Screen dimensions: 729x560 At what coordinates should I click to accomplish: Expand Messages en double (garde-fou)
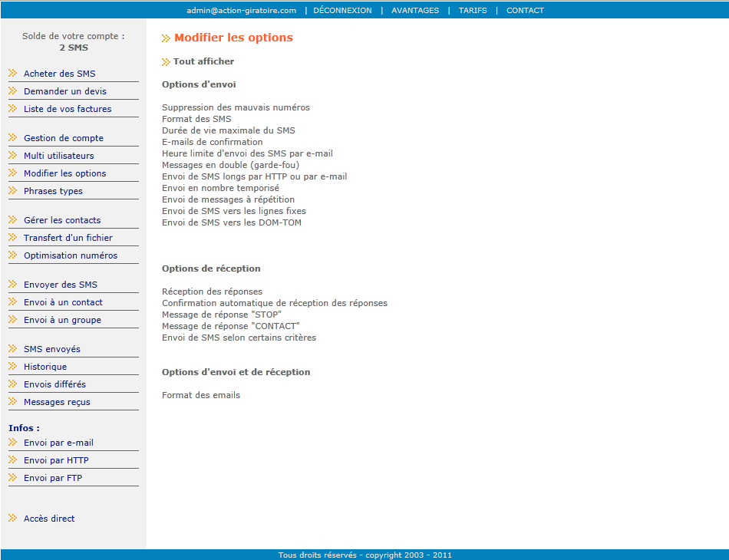click(x=231, y=165)
